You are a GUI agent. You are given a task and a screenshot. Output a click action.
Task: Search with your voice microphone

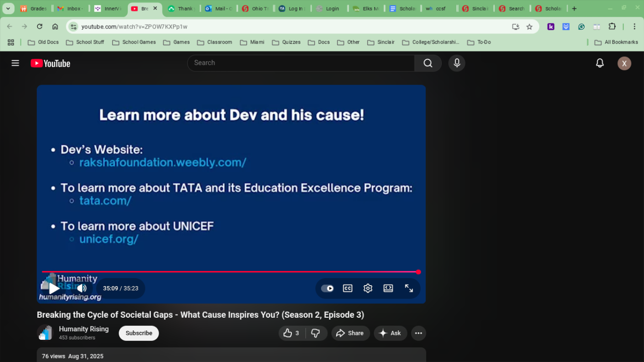(457, 63)
